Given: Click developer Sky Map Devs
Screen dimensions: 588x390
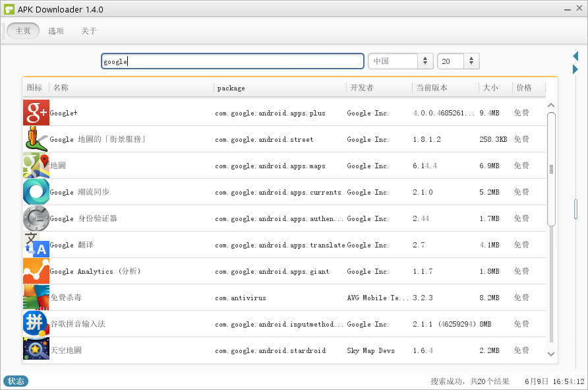Looking at the screenshot, I should click(x=370, y=350).
